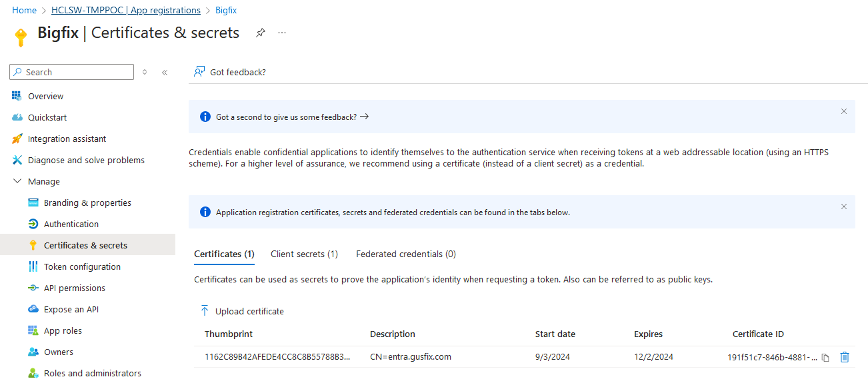Close the application registration info banner

click(x=843, y=206)
